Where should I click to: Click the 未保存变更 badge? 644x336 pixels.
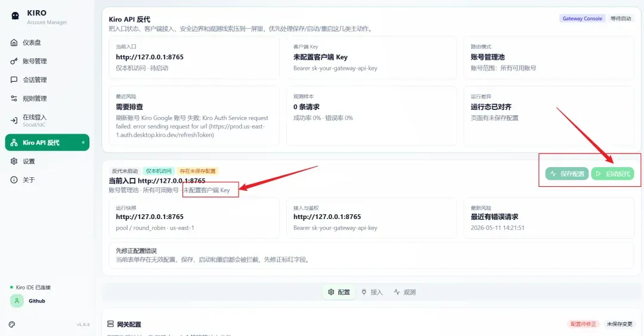(620, 324)
